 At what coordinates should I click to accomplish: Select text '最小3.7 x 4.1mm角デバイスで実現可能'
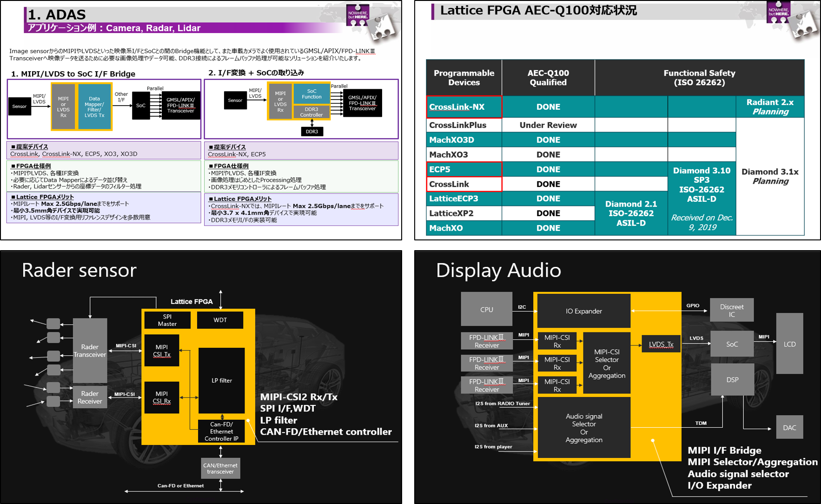(x=263, y=213)
